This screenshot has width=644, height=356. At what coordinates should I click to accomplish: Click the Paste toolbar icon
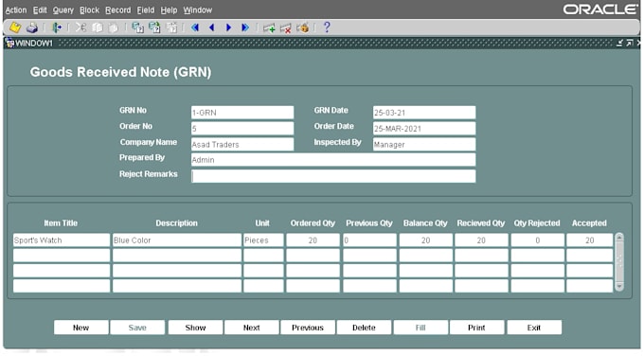113,27
